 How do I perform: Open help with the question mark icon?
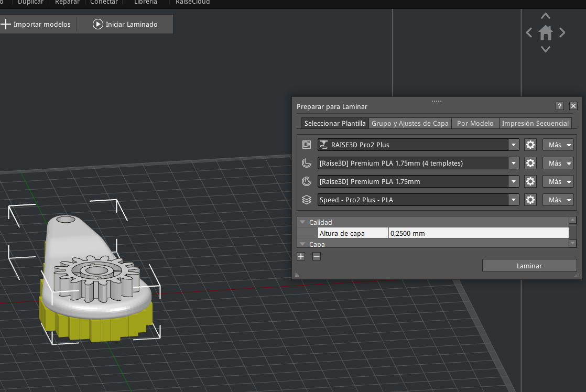coord(560,106)
